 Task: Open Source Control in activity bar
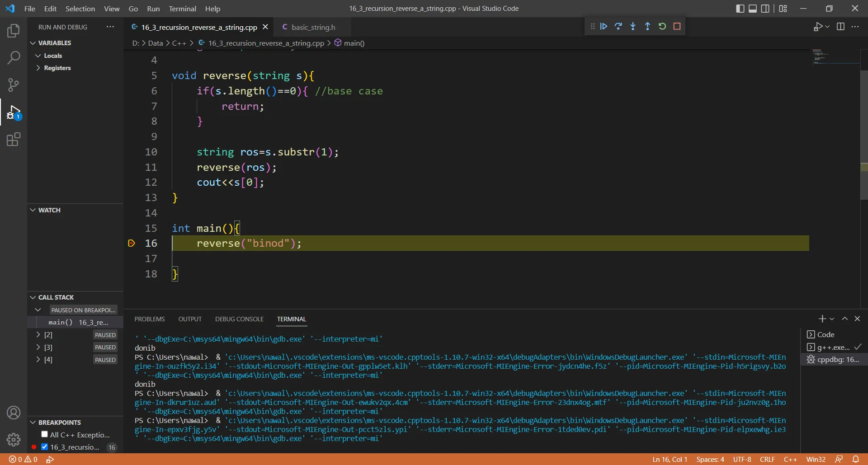(x=14, y=85)
